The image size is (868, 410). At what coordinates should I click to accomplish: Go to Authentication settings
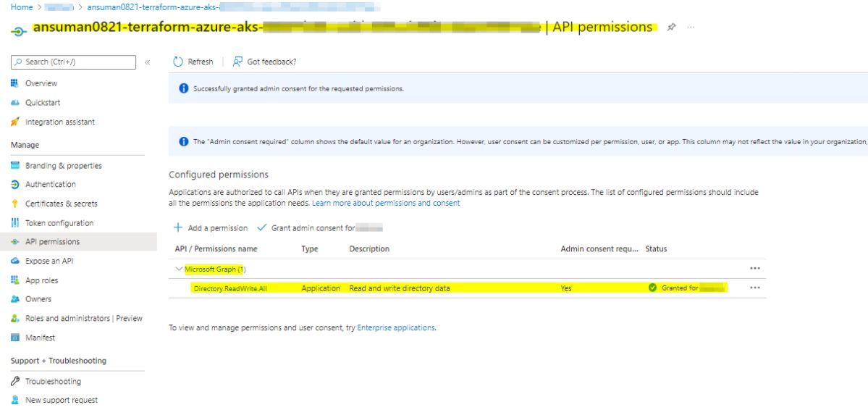(51, 185)
